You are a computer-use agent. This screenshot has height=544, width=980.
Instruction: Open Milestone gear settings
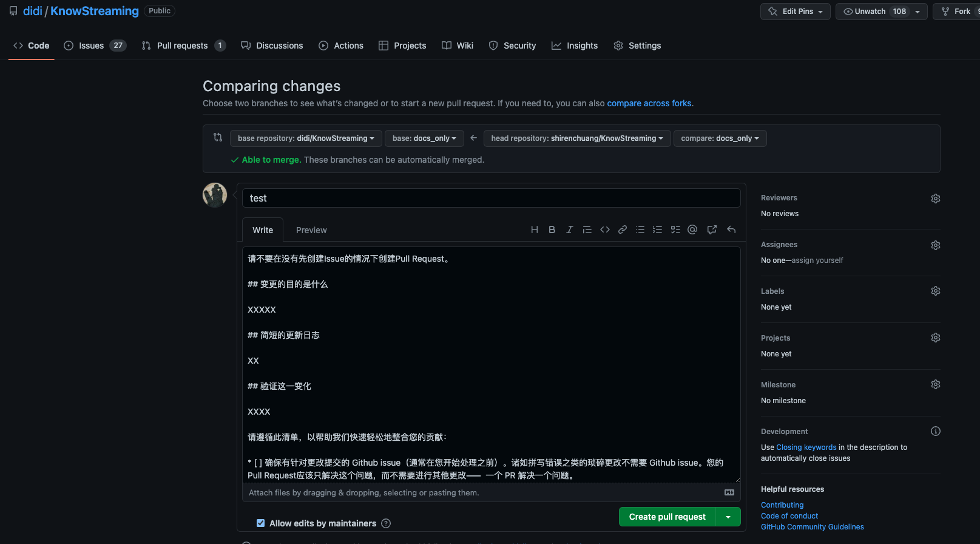(x=936, y=384)
